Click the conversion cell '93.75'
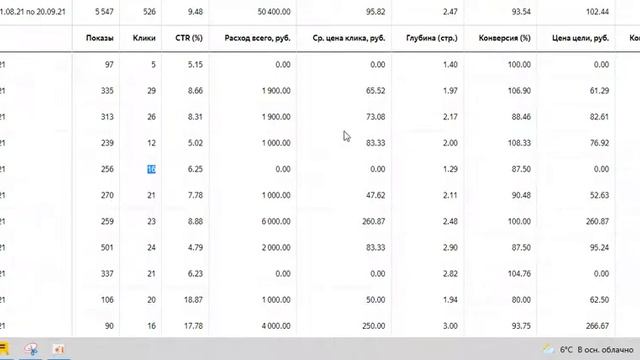The image size is (640, 360). pos(521,326)
